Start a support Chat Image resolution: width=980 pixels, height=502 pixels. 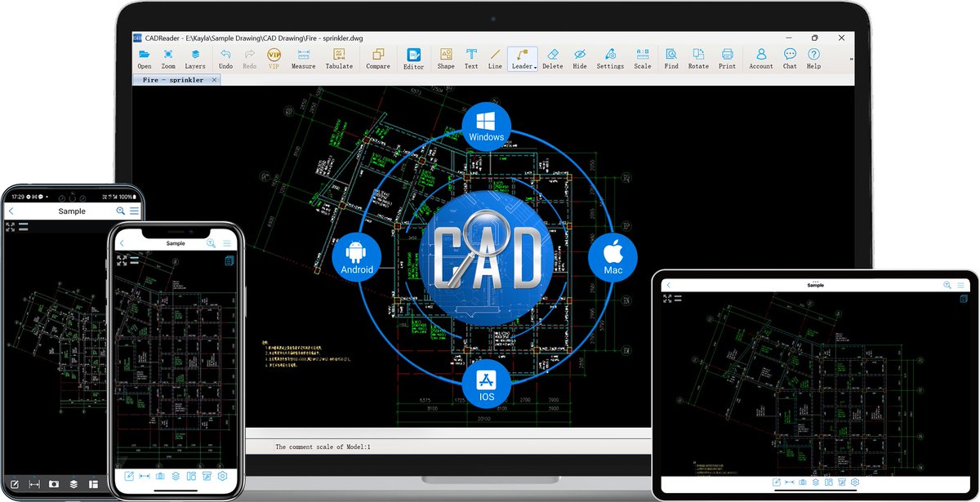(790, 58)
